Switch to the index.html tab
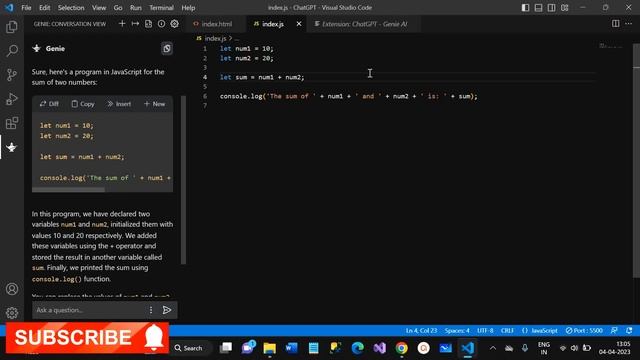 [216, 24]
